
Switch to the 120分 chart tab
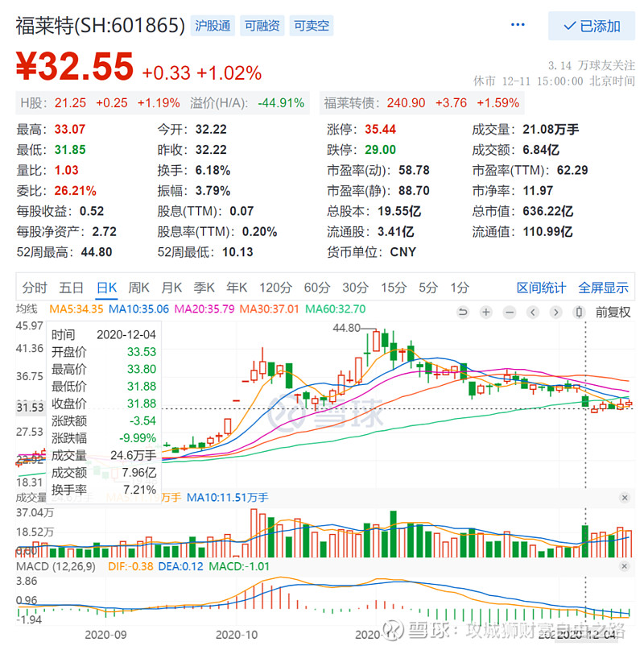[x=275, y=288]
